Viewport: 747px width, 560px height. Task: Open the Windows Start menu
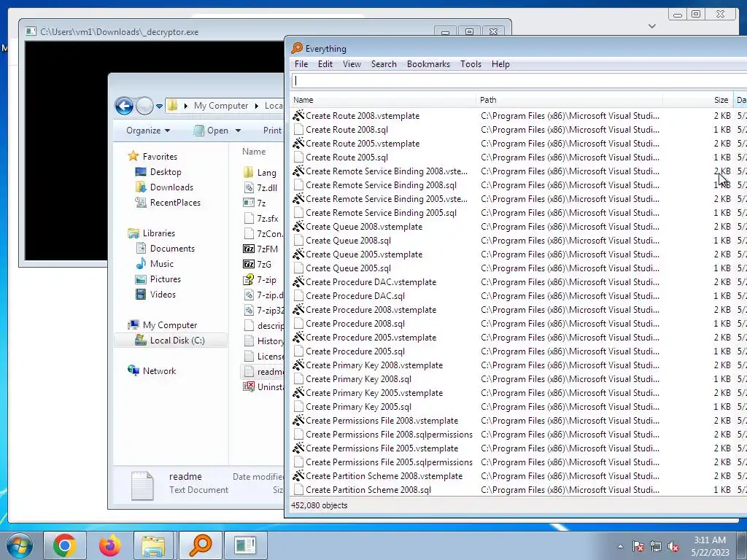point(20,545)
